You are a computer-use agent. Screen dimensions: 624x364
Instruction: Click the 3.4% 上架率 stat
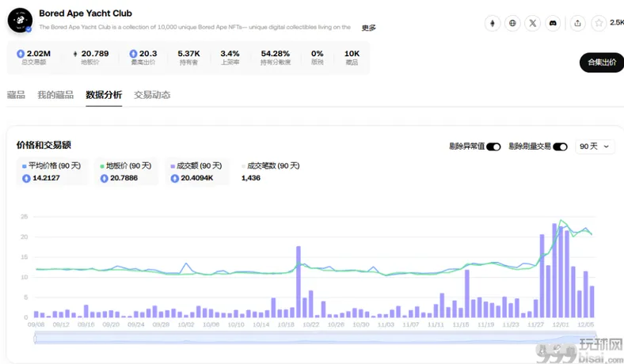(230, 57)
